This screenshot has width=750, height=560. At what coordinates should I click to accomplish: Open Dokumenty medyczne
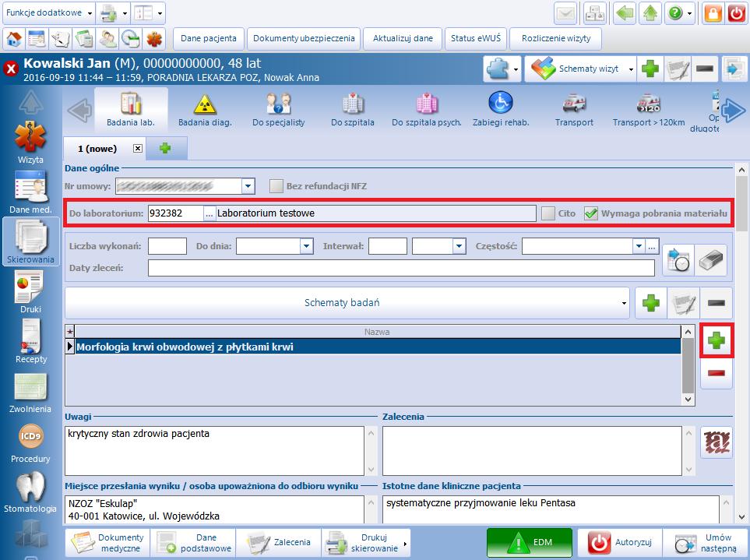(107, 543)
